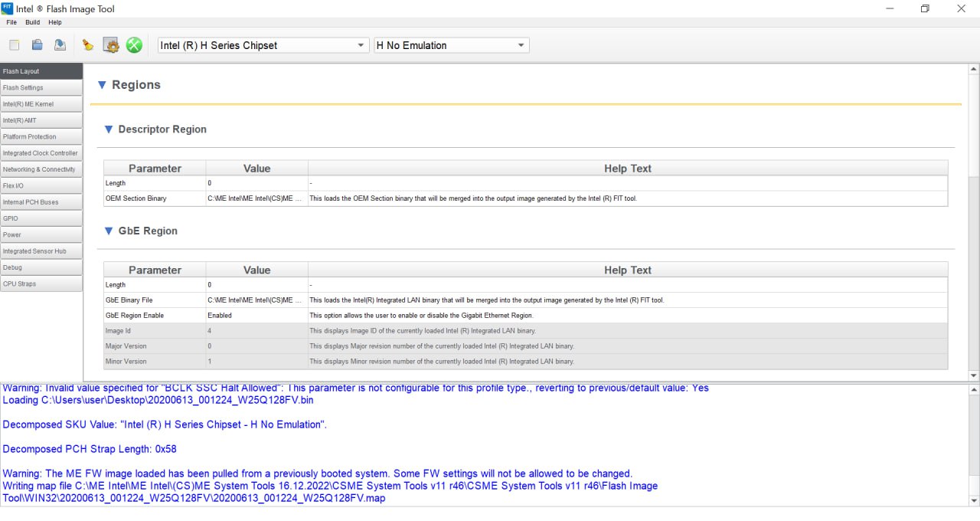The image size is (980, 521).
Task: Click main panel scrollbar down arrow
Action: pyautogui.click(x=974, y=375)
